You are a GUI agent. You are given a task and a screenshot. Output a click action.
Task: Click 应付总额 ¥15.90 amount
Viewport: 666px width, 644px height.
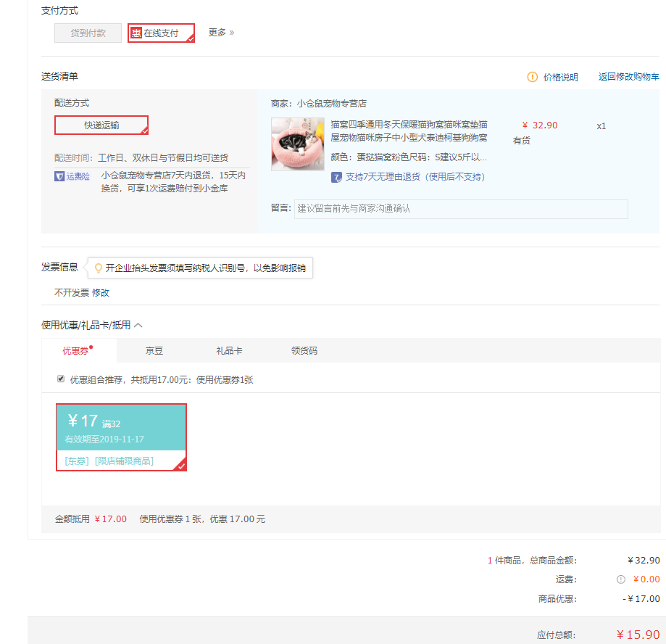point(638,635)
